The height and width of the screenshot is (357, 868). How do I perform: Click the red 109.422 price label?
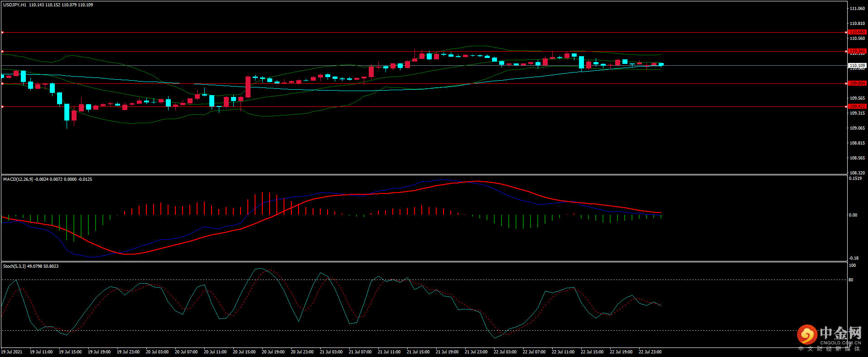(x=857, y=106)
